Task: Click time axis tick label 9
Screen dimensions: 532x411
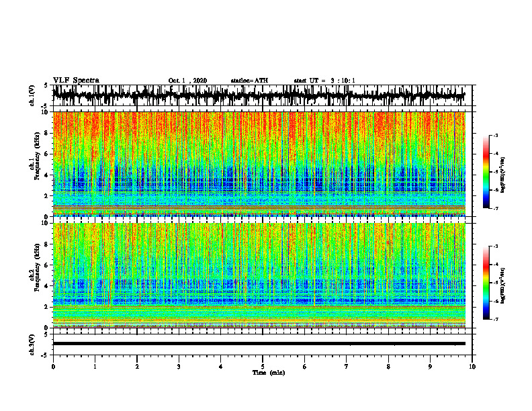Action: (430, 367)
